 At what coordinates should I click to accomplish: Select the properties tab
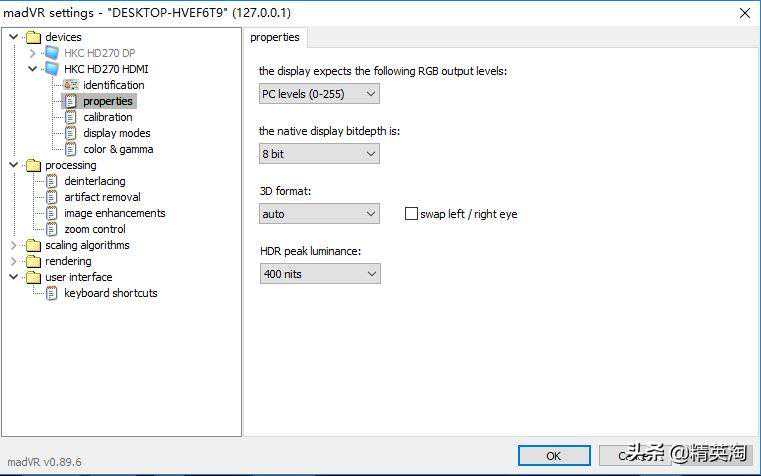[x=275, y=37]
